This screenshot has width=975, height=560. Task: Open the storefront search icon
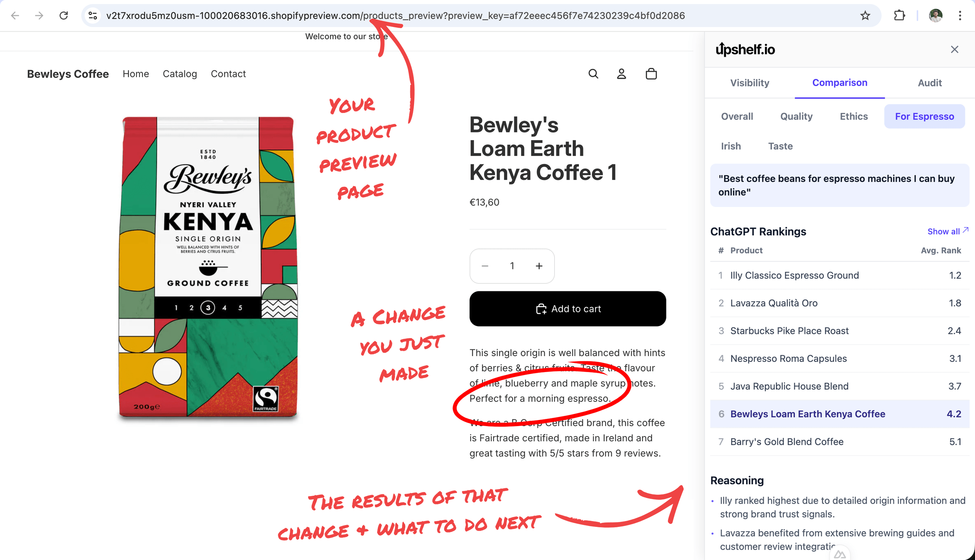tap(593, 73)
